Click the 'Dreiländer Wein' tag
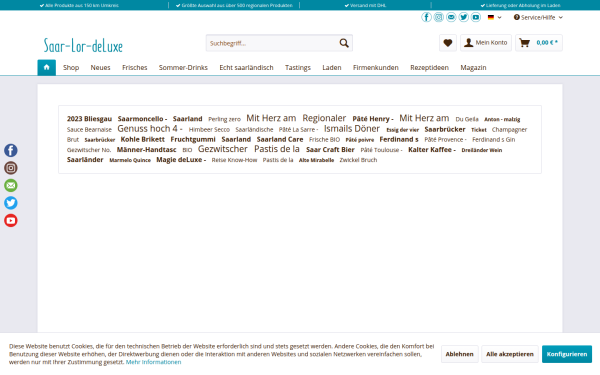Image resolution: width=600 pixels, height=375 pixels. click(x=482, y=150)
